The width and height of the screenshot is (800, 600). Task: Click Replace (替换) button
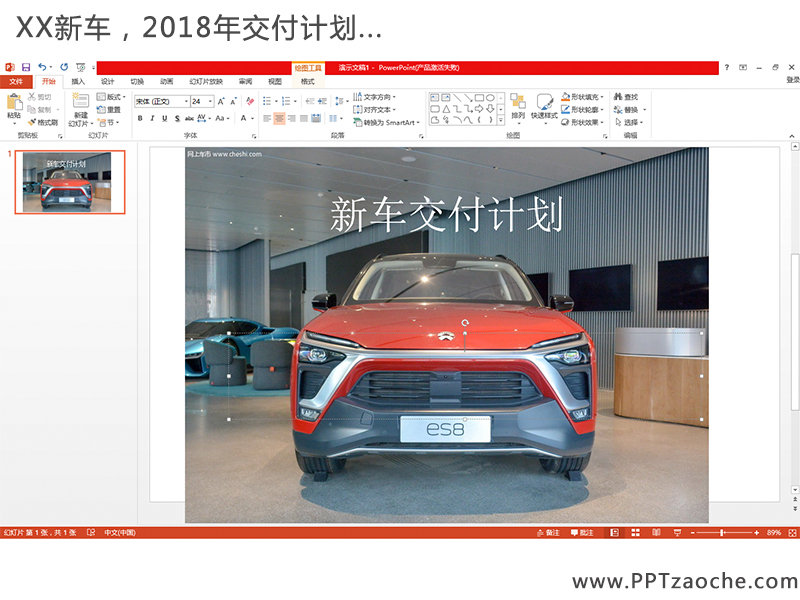click(x=630, y=110)
